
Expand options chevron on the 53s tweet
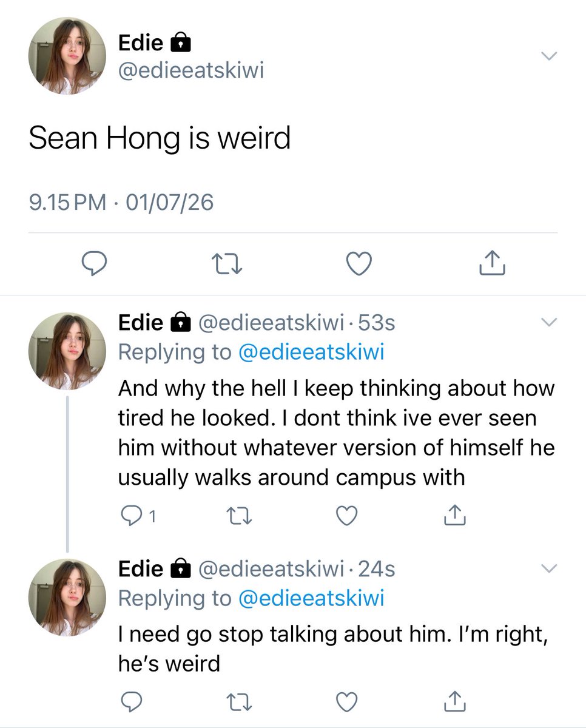tap(548, 322)
